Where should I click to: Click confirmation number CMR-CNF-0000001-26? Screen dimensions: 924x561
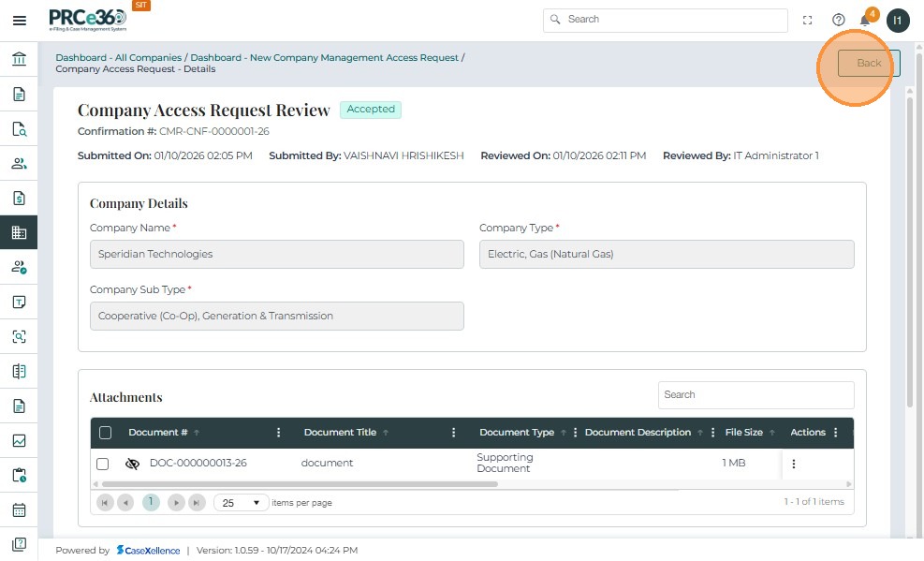pos(213,131)
